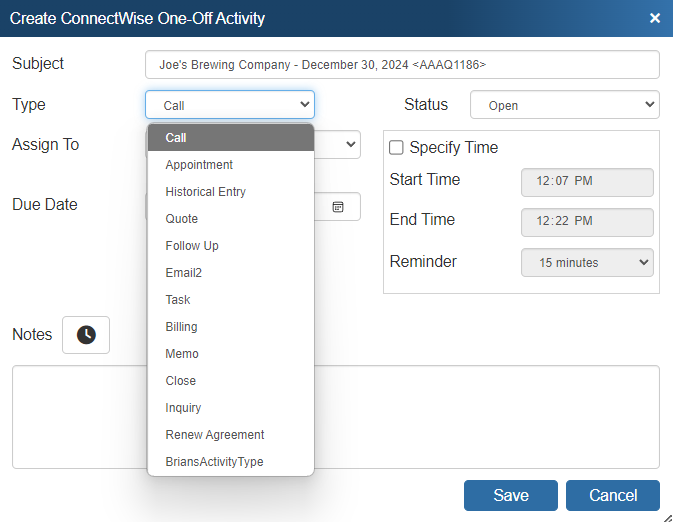
Task: Expand the Status dropdown
Action: tap(564, 105)
